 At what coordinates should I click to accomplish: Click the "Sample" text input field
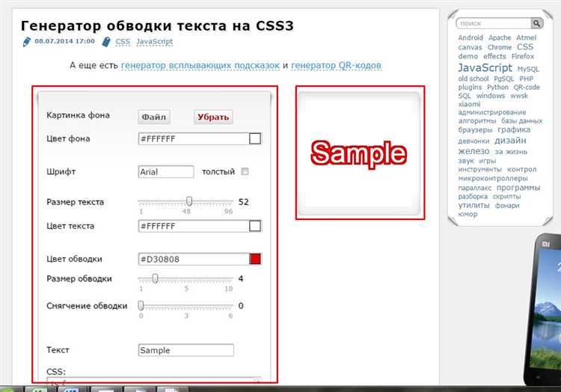click(186, 350)
